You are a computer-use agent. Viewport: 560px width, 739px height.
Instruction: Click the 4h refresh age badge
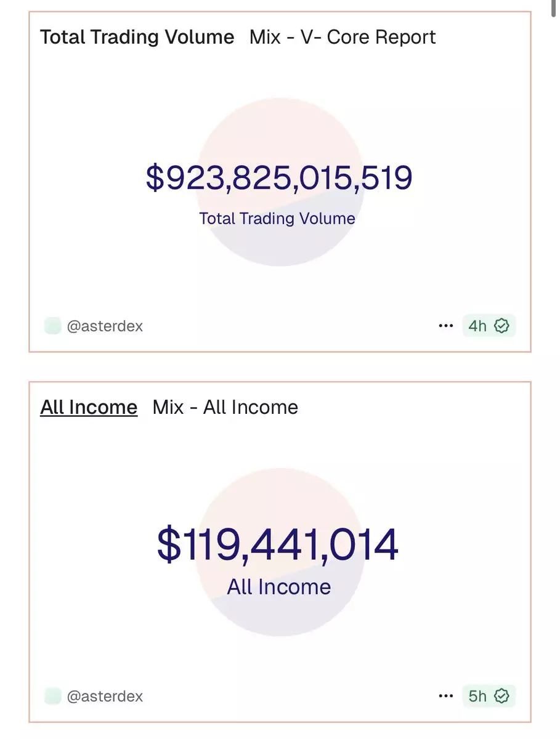point(477,326)
